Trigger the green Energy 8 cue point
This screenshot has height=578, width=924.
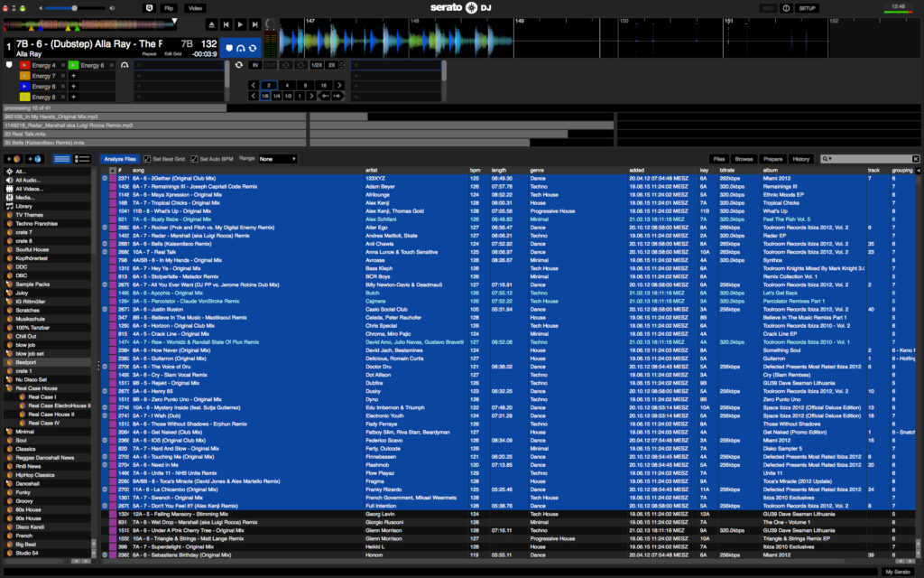pyautogui.click(x=73, y=65)
